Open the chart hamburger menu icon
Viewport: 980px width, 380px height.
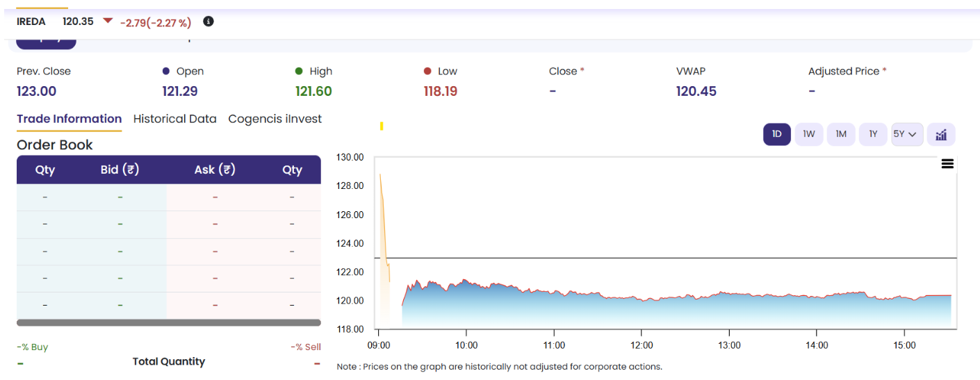tap(947, 164)
